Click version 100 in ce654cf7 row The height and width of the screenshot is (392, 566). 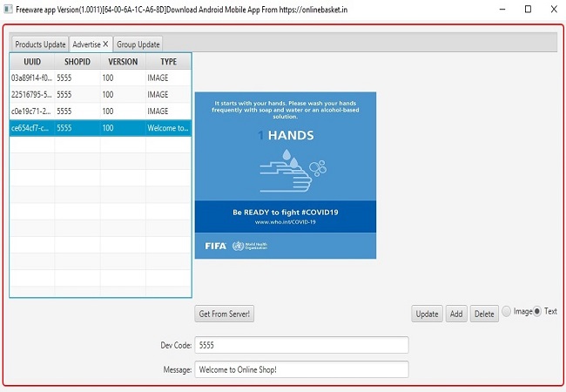[123, 128]
